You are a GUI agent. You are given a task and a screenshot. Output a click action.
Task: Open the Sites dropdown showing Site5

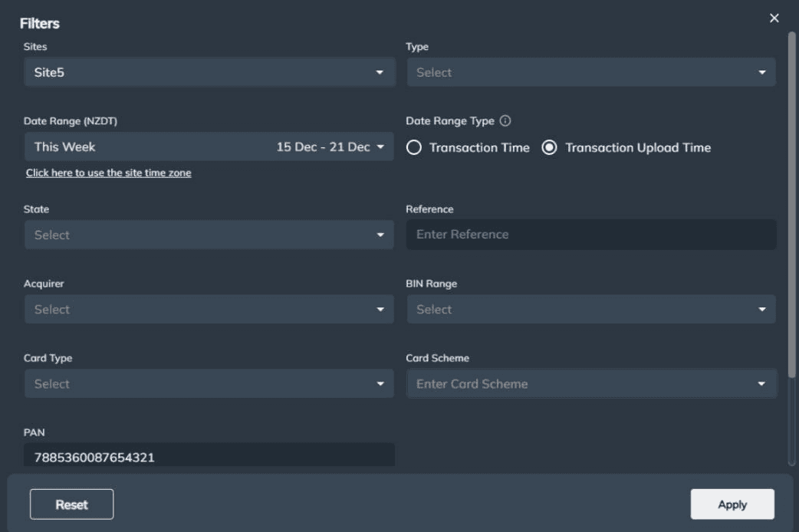(209, 72)
